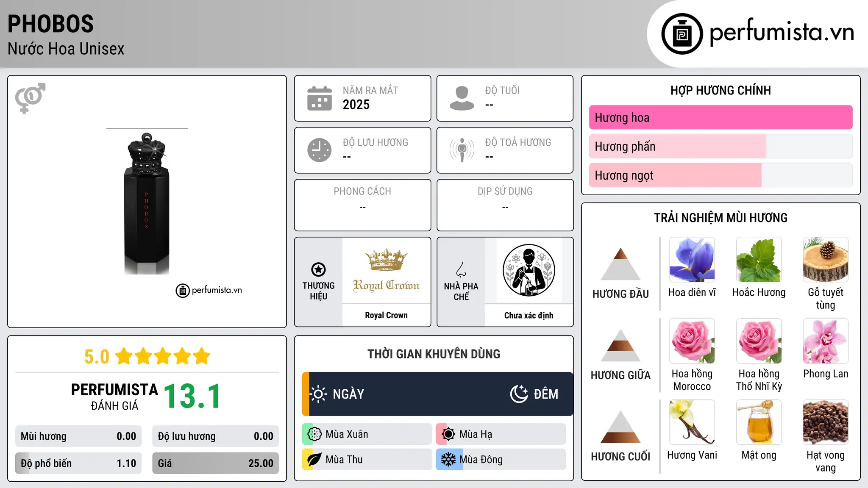Click the unisex gender symbol icon
The height and width of the screenshot is (488, 868).
(x=30, y=98)
